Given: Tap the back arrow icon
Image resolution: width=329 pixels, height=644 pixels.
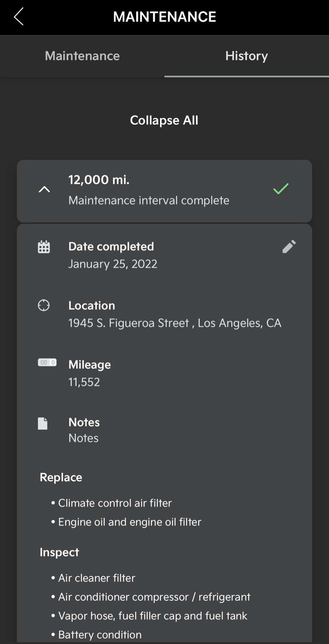Looking at the screenshot, I should point(19,16).
